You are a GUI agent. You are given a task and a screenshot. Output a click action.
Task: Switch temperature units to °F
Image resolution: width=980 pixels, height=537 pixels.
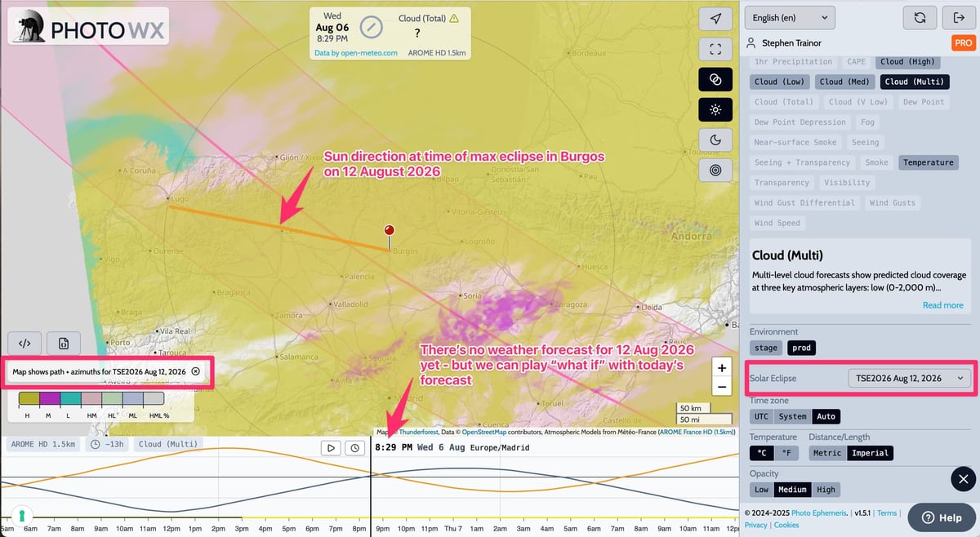click(785, 453)
